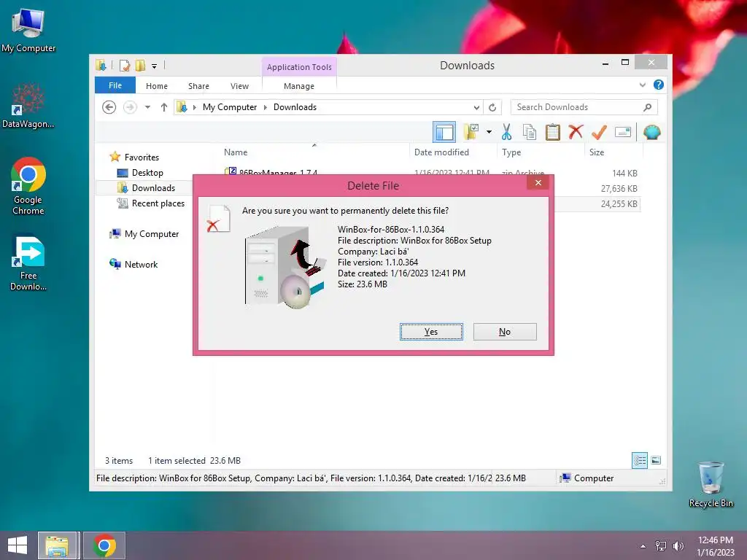Toggle navigation pane icon in Explorer toolbar
This screenshot has width=747, height=560.
pyautogui.click(x=444, y=132)
